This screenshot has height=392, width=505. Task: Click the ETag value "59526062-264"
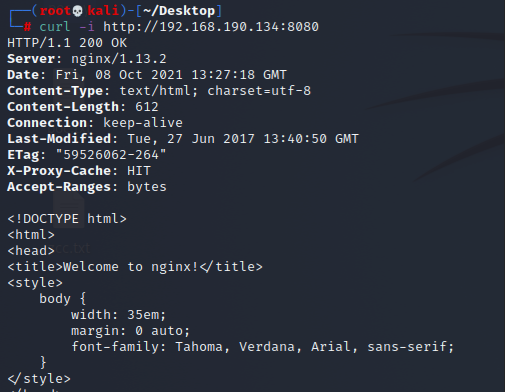pos(111,155)
